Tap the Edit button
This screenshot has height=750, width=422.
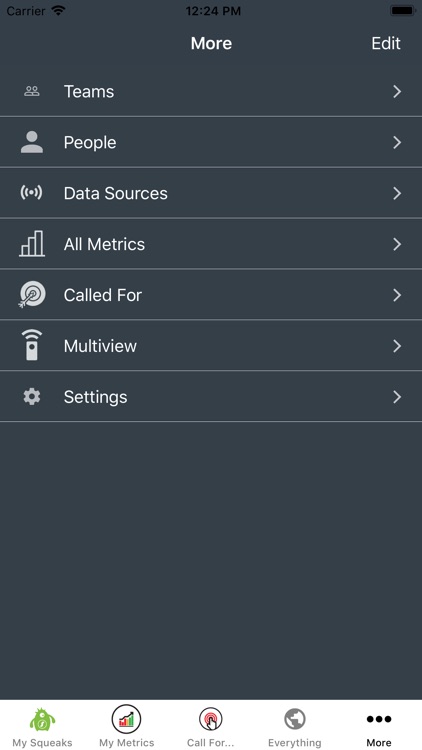click(x=386, y=43)
